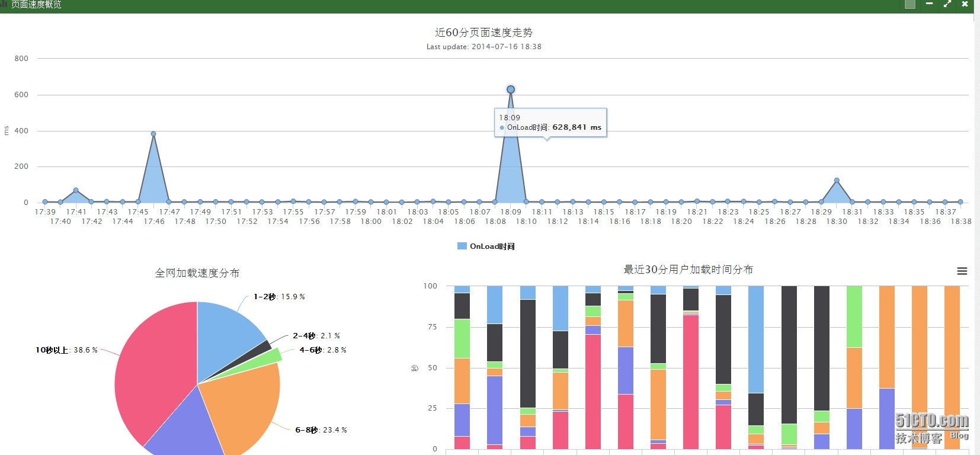This screenshot has height=455, width=980.
Task: Click the '10秒以上: 38.6 %' pie label
Action: 66,350
